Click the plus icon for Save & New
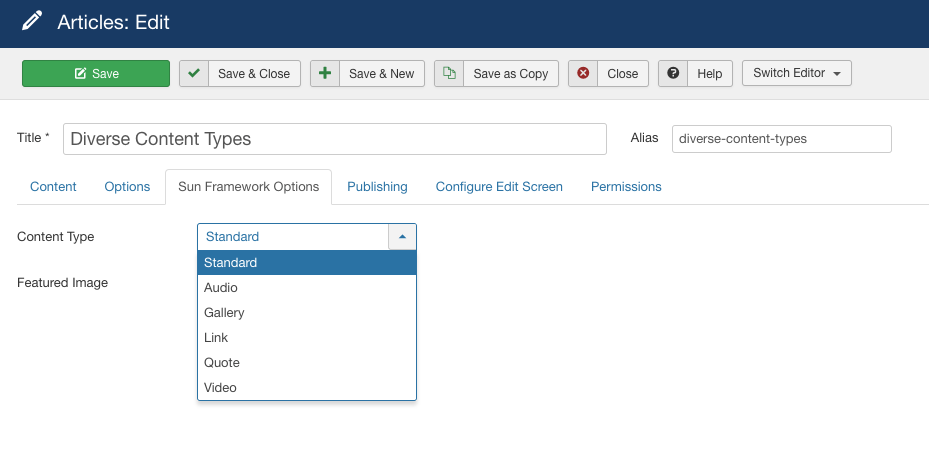The image size is (929, 472). pyautogui.click(x=325, y=74)
